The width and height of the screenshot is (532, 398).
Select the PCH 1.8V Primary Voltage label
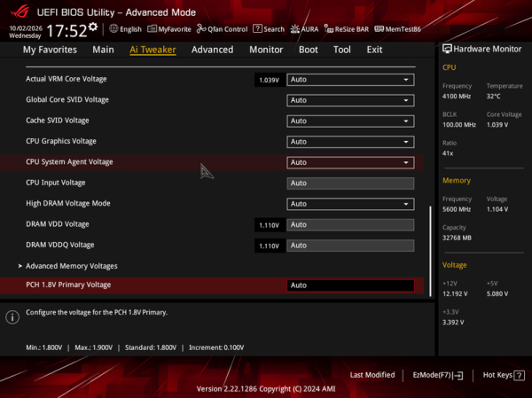click(x=68, y=285)
